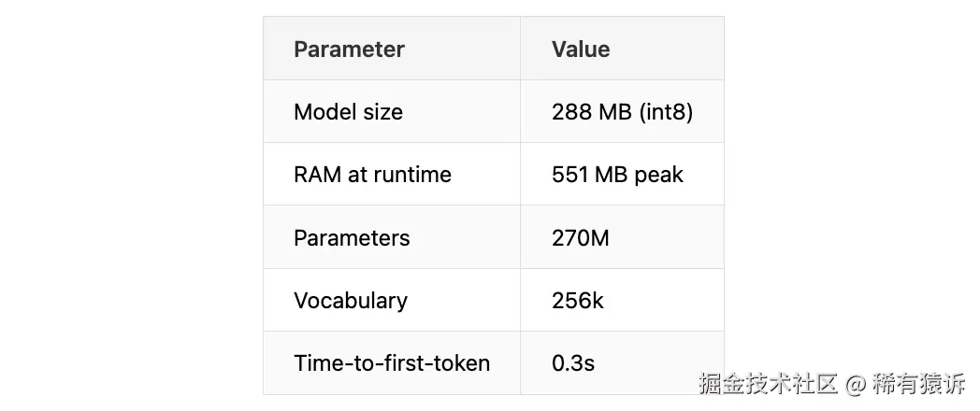
Task: Select the Time-to-first-token label
Action: (x=392, y=363)
